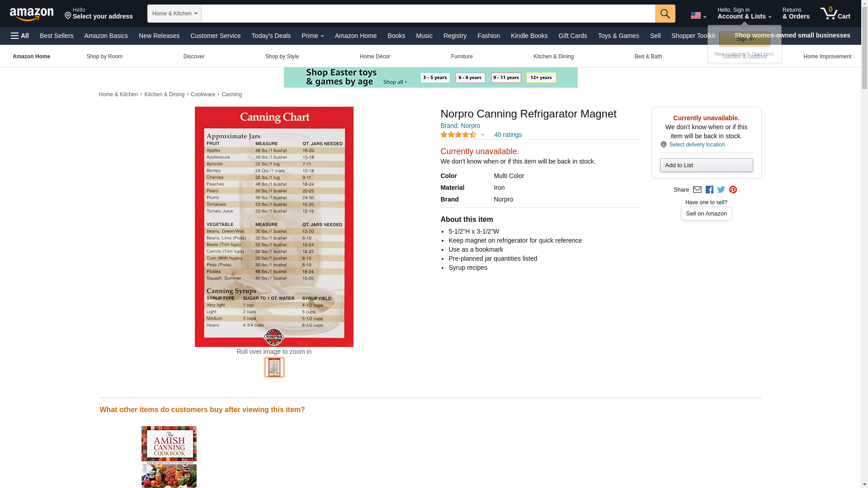
Task: Open Today's Deals in navigation bar
Action: (271, 36)
